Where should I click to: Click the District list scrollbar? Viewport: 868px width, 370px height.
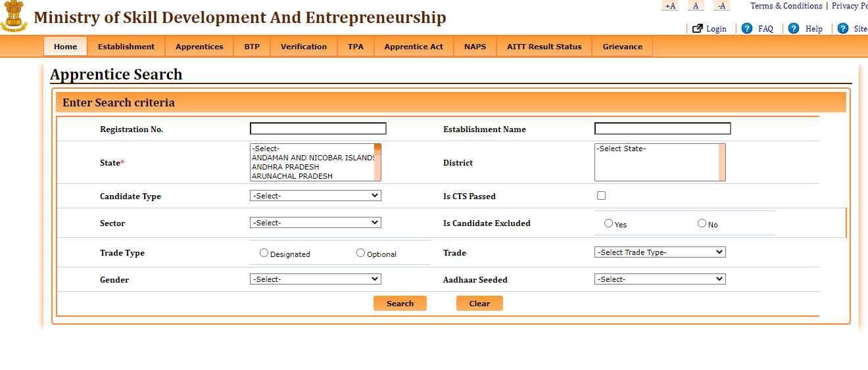pos(722,162)
